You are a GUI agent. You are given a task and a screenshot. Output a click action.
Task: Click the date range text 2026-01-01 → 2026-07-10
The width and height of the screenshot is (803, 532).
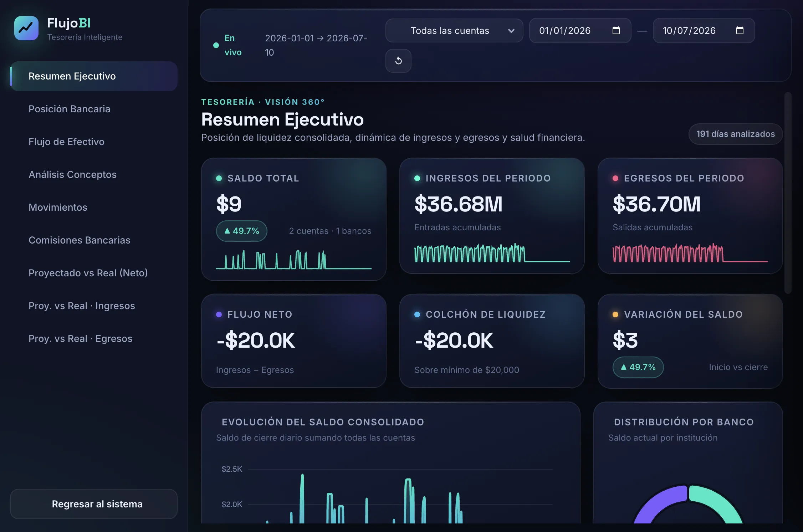(316, 45)
